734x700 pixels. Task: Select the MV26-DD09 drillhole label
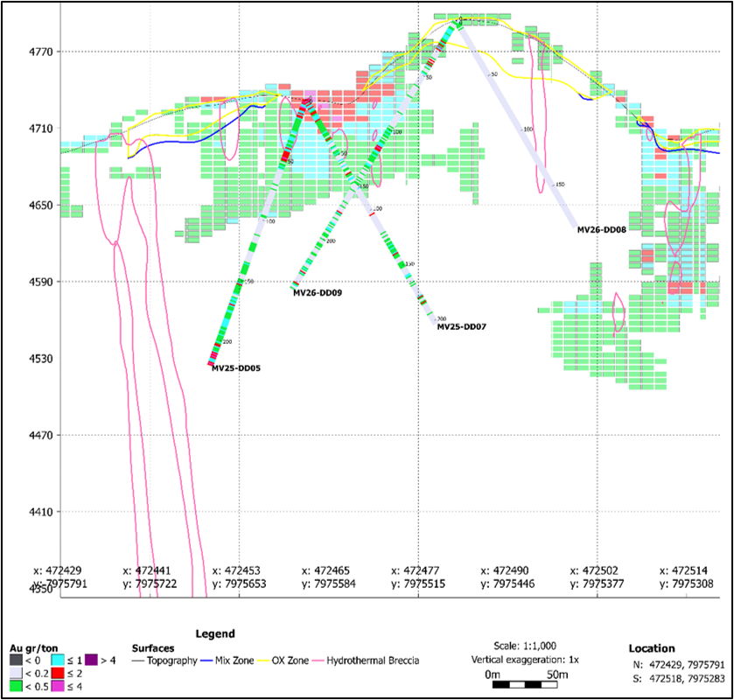coord(318,293)
